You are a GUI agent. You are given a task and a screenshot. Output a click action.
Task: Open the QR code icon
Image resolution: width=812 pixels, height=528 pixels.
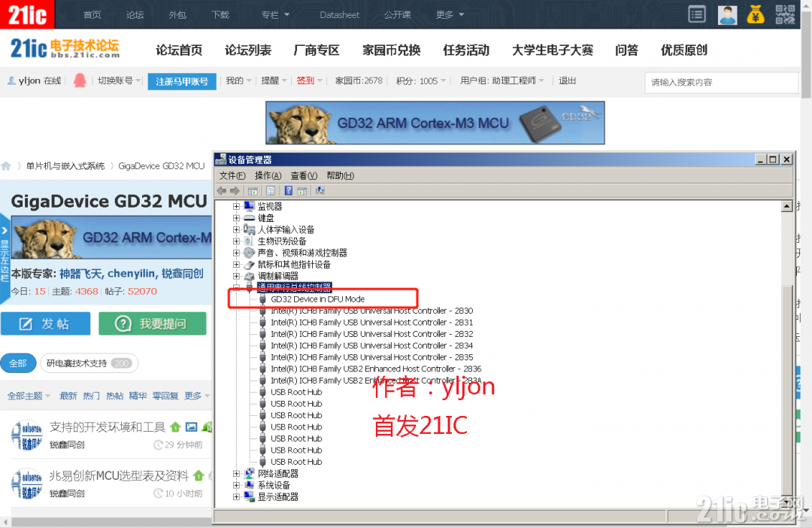pyautogui.click(x=784, y=14)
